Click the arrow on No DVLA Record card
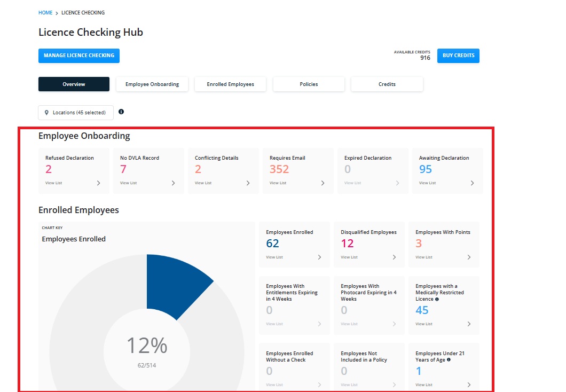The image size is (566, 392). point(173,183)
